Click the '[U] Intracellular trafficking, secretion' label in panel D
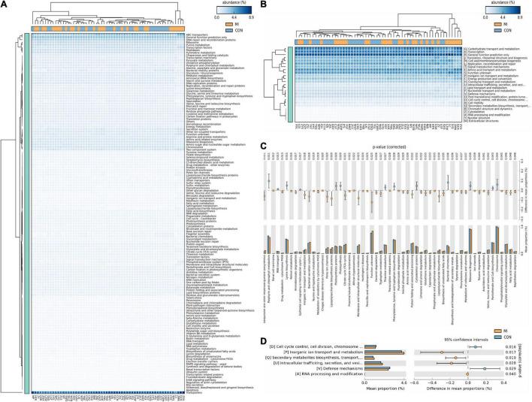 pos(319,363)
